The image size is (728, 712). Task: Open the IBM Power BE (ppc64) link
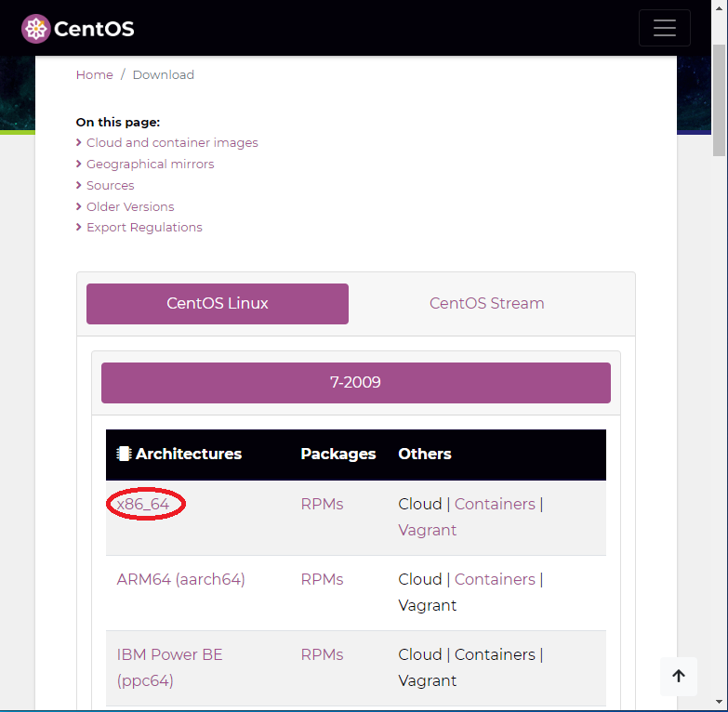tap(169, 667)
